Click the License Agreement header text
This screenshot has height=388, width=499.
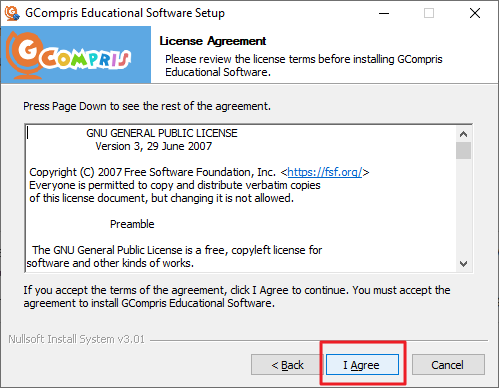point(213,41)
